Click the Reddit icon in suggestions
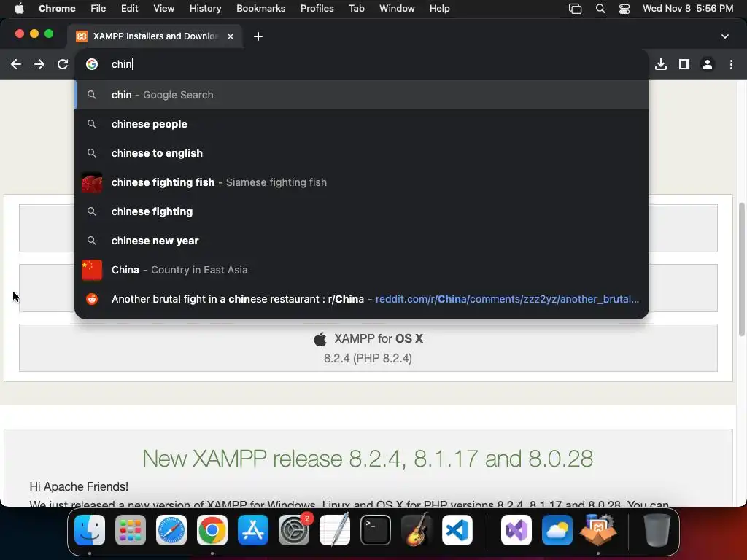Image resolution: width=747 pixels, height=560 pixels. (92, 299)
